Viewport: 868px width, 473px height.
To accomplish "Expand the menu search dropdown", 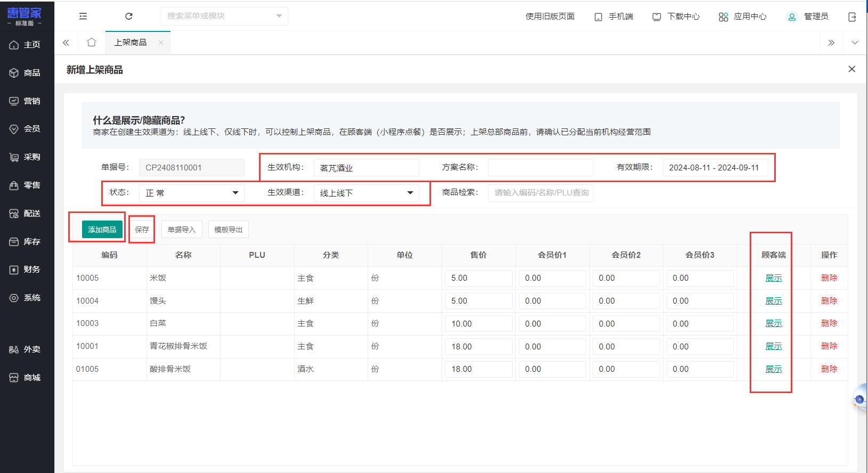I will pos(279,16).
